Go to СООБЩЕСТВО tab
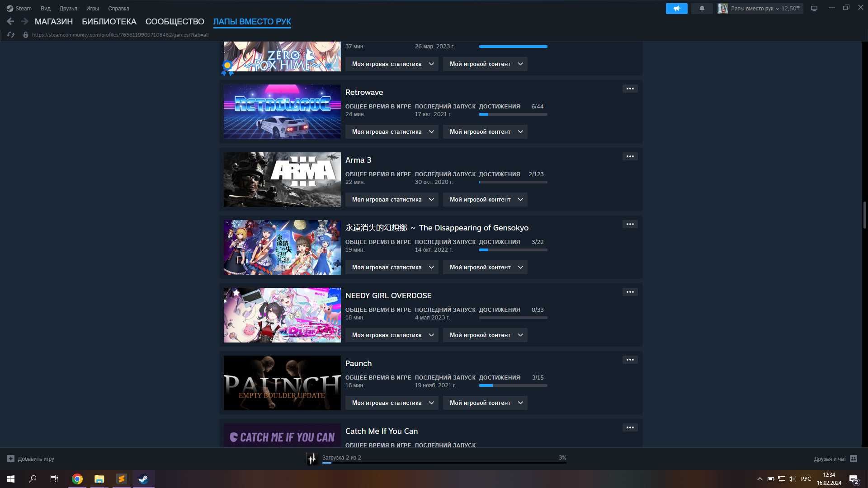Screen dimensions: 868x488 [175, 22]
